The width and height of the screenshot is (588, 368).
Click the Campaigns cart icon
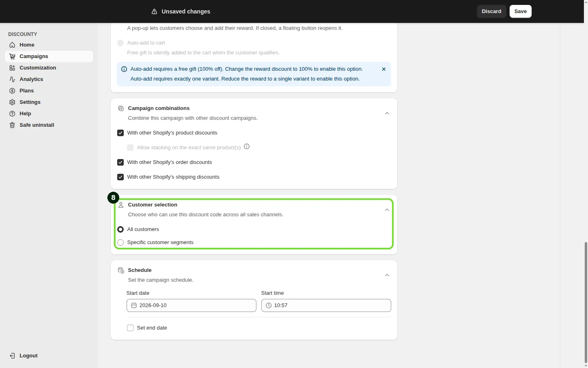click(12, 56)
